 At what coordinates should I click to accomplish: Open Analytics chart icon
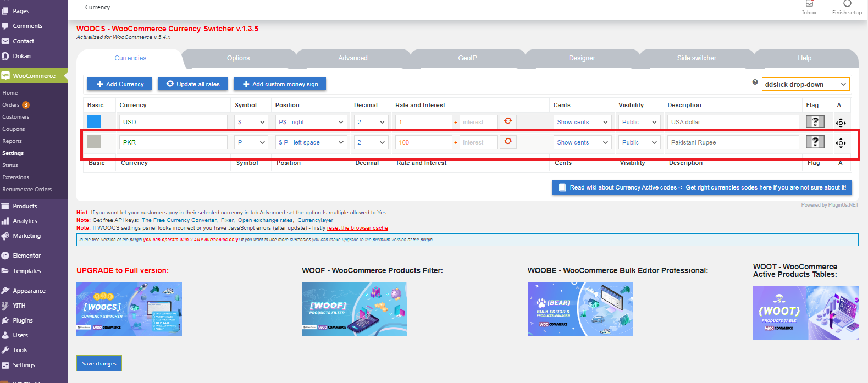tap(5, 221)
